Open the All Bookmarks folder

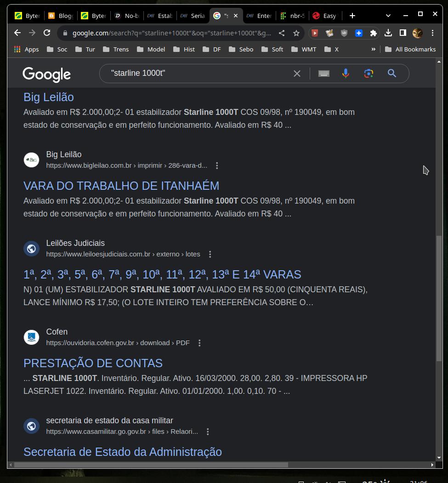[x=410, y=49]
